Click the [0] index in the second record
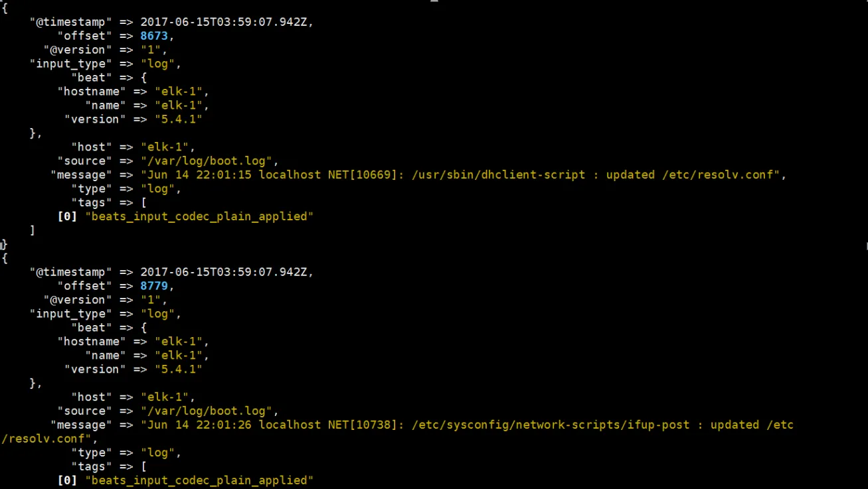 [x=67, y=480]
